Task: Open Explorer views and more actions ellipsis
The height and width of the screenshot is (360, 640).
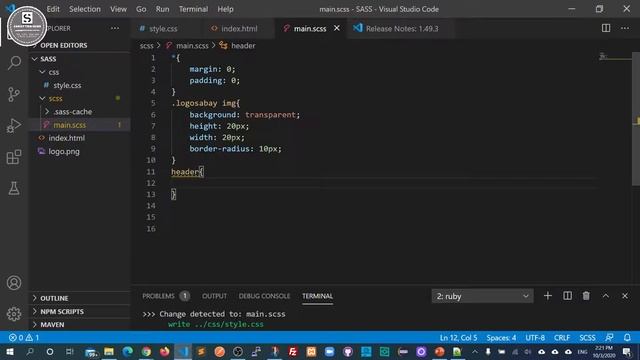Action: [115, 28]
